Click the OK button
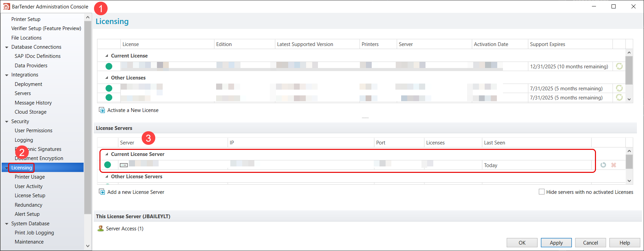 (x=522, y=243)
